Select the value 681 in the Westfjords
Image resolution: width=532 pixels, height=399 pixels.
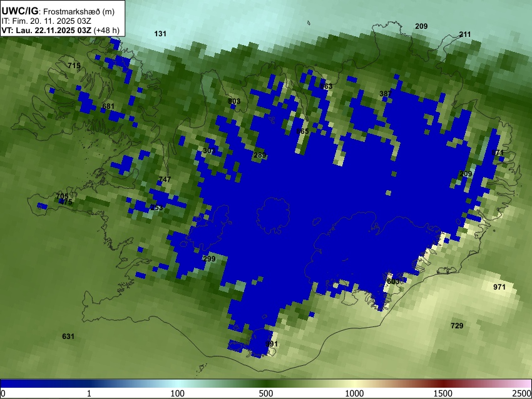(108, 106)
